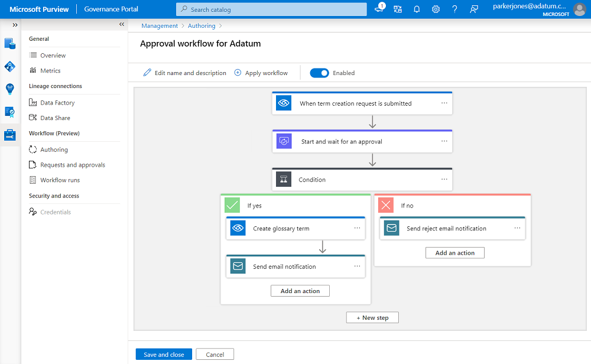
Task: Open Insights via the lightbulb sidebar icon
Action: coord(9,89)
